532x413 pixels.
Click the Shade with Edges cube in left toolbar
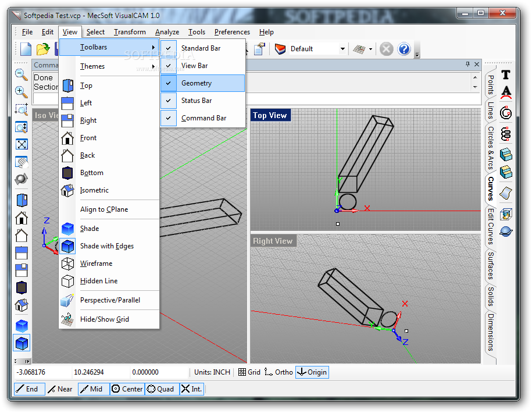(22, 343)
